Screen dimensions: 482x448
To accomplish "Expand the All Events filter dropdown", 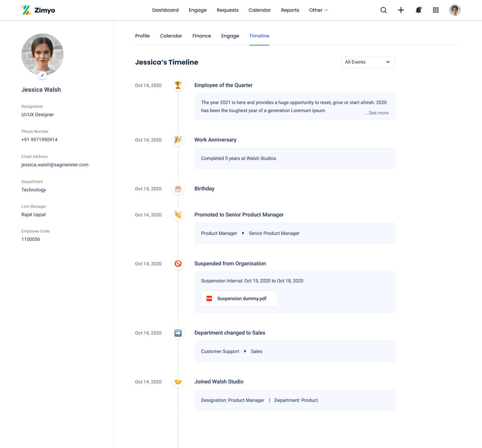I will pos(368,62).
